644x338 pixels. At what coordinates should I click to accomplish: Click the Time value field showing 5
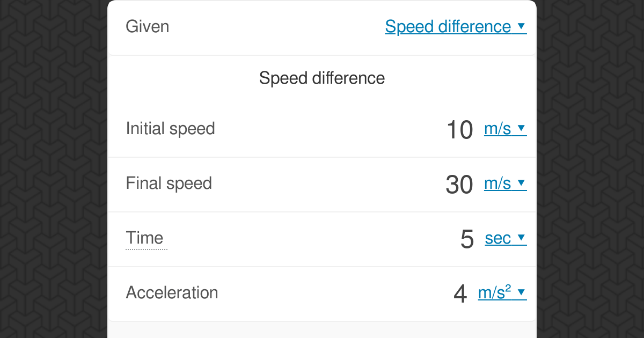pyautogui.click(x=467, y=239)
